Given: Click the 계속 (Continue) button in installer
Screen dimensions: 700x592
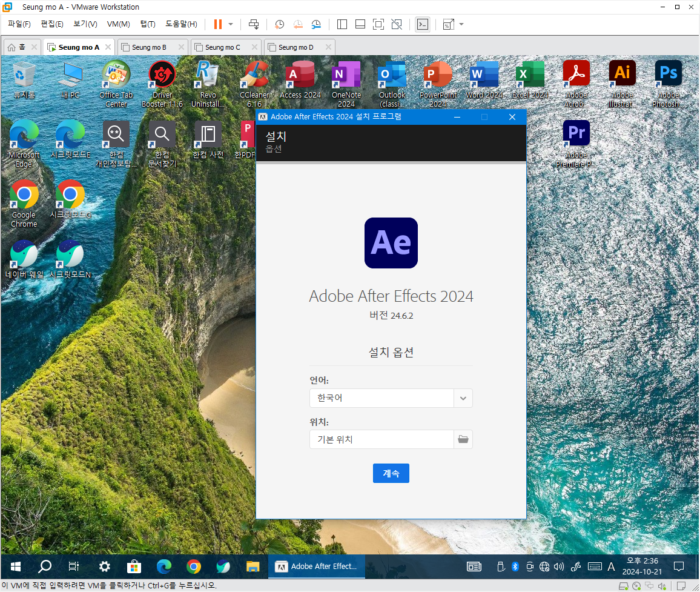Looking at the screenshot, I should (x=391, y=473).
